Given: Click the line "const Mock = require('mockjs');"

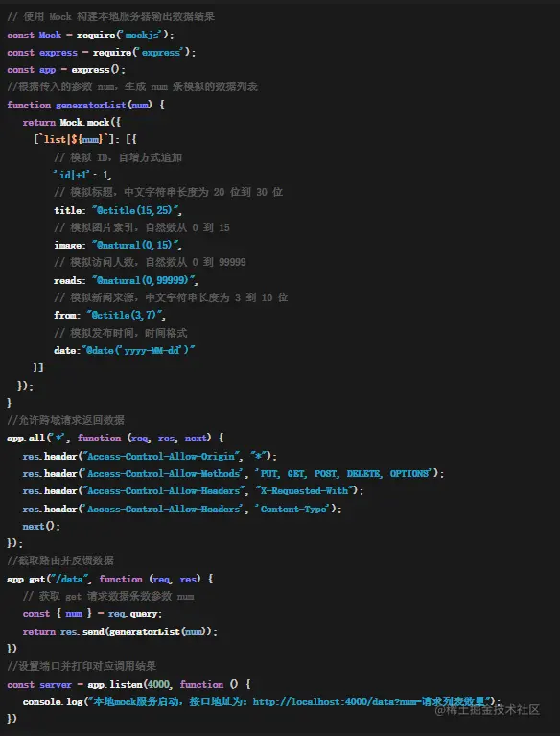Looking at the screenshot, I should 90,36.
